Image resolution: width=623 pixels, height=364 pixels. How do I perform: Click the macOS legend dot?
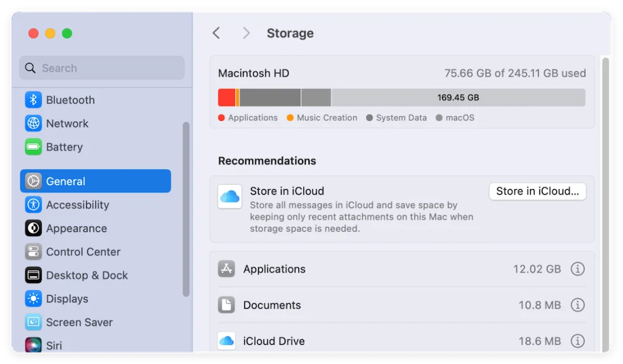click(439, 118)
